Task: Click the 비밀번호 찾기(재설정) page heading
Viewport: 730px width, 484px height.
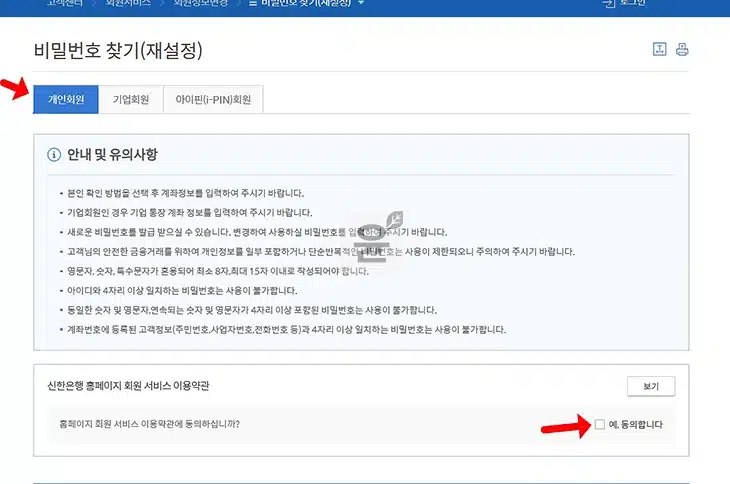Action: [118, 50]
